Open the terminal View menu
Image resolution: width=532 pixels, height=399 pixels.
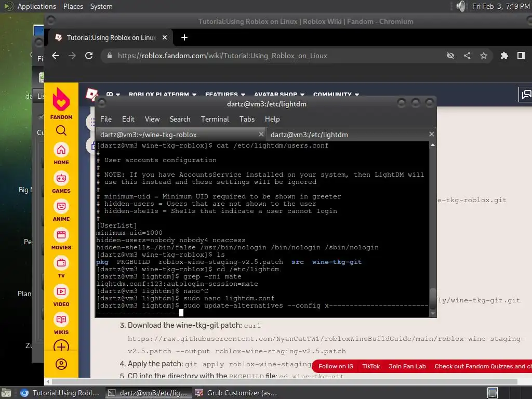[152, 119]
